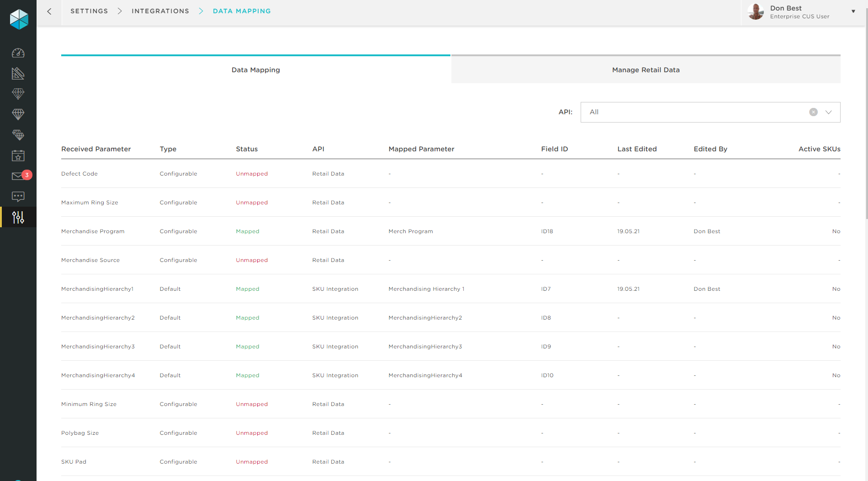Open the dotted diamond sidebar icon
The height and width of the screenshot is (481, 868).
coord(18,94)
